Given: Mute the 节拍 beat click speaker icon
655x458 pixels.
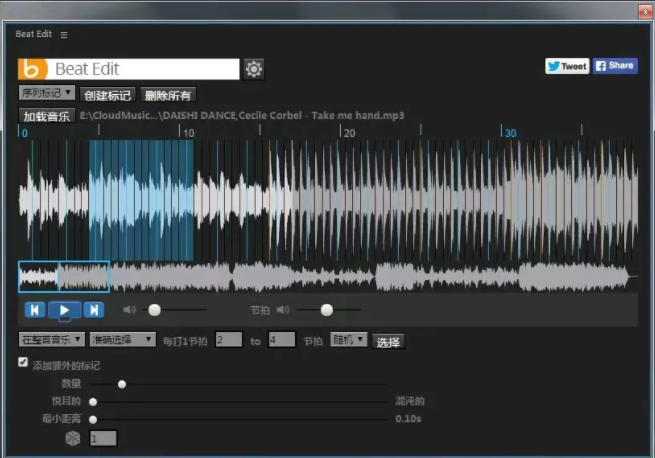Looking at the screenshot, I should click(283, 310).
